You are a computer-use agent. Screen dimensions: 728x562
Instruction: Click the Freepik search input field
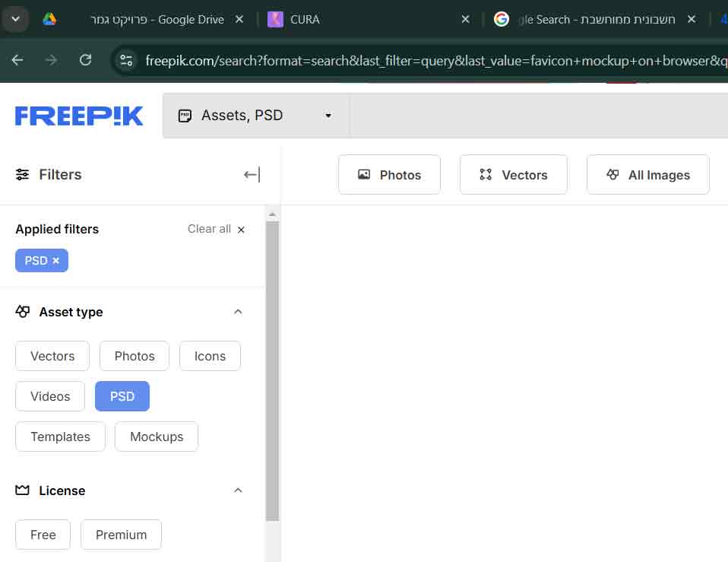[539, 115]
